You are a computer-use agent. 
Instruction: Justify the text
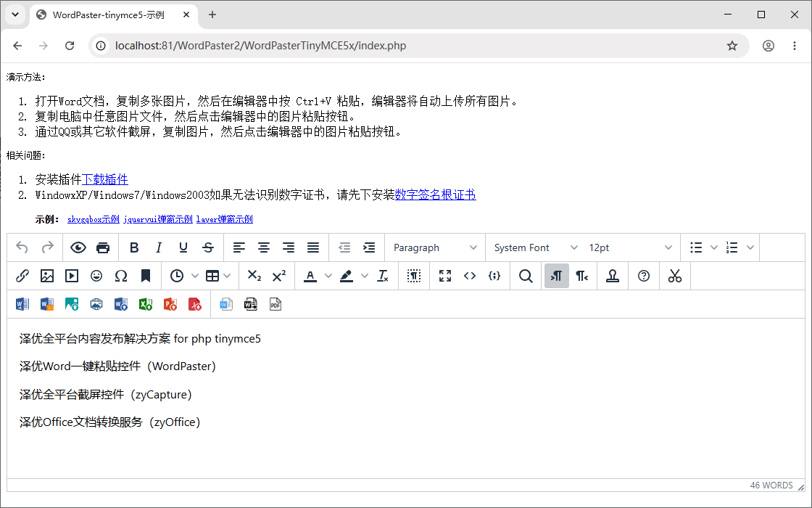(312, 247)
